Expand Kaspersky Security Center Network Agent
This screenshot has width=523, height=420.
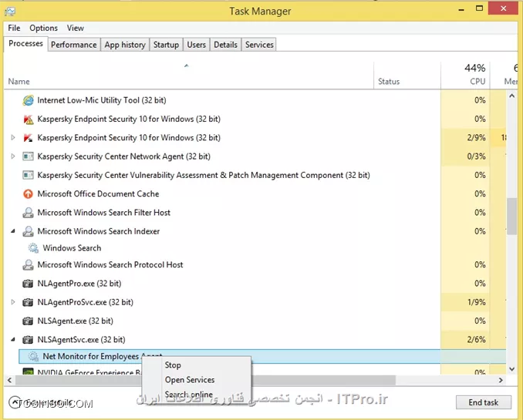click(13, 156)
